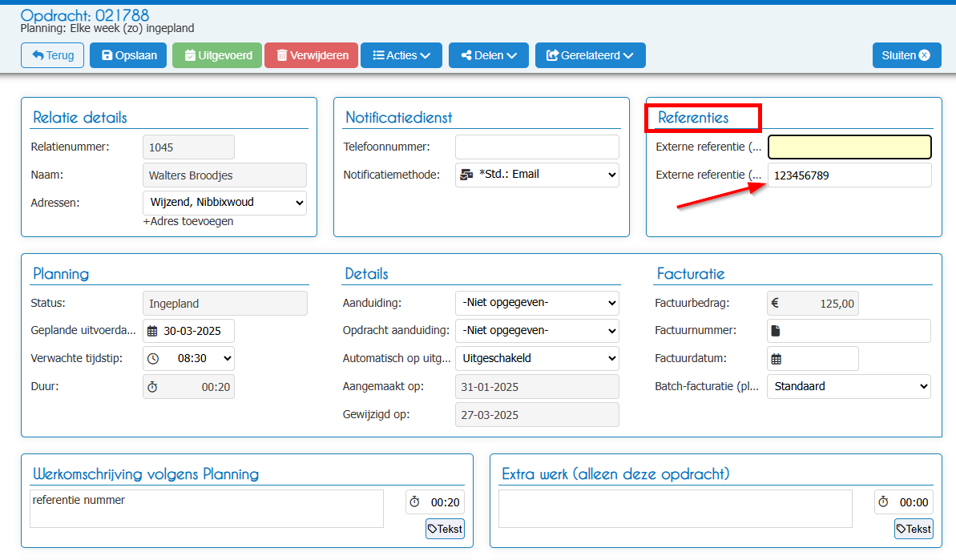This screenshot has height=560, width=956.
Task: Click the calendar icon in Factuurdatum
Action: pyautogui.click(x=776, y=359)
